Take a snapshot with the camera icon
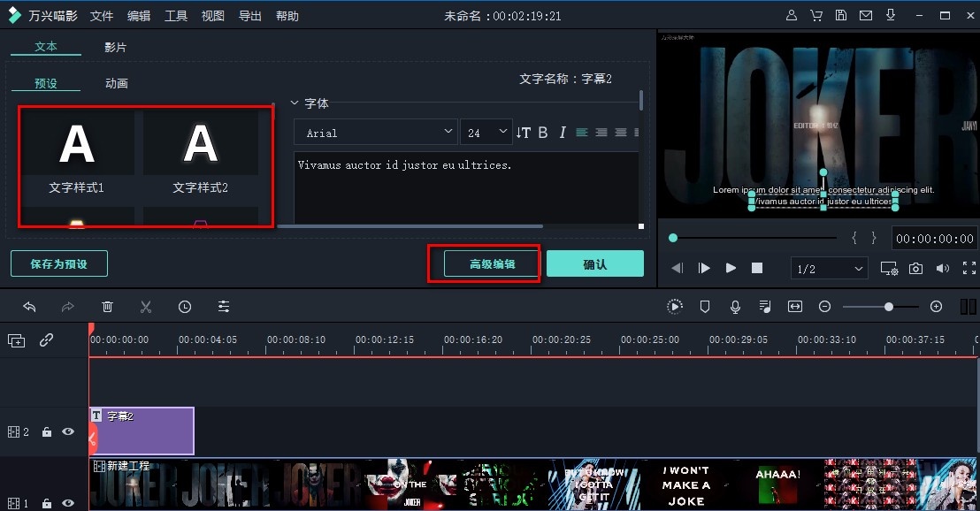This screenshot has width=980, height=511. pos(915,268)
